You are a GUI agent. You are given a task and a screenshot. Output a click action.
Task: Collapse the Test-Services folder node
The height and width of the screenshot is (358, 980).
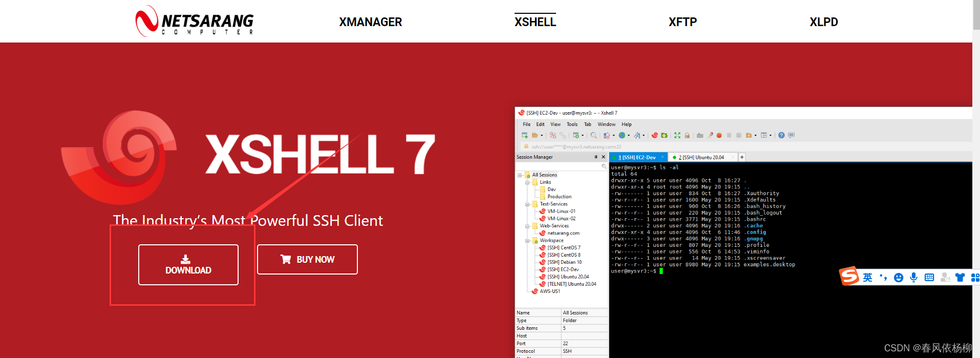(x=527, y=204)
